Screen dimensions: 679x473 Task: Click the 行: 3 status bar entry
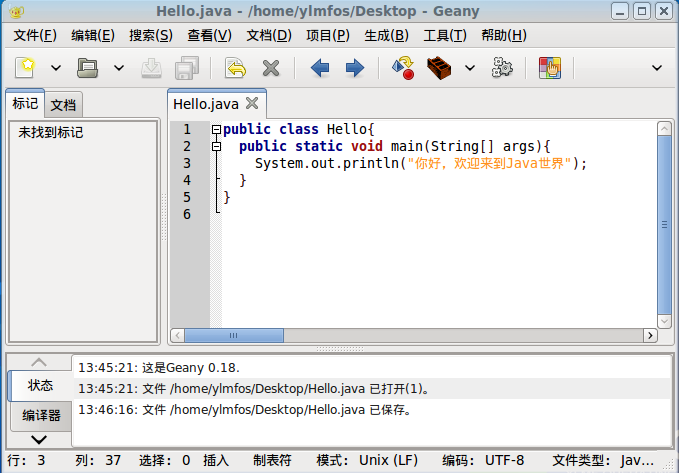[x=26, y=460]
